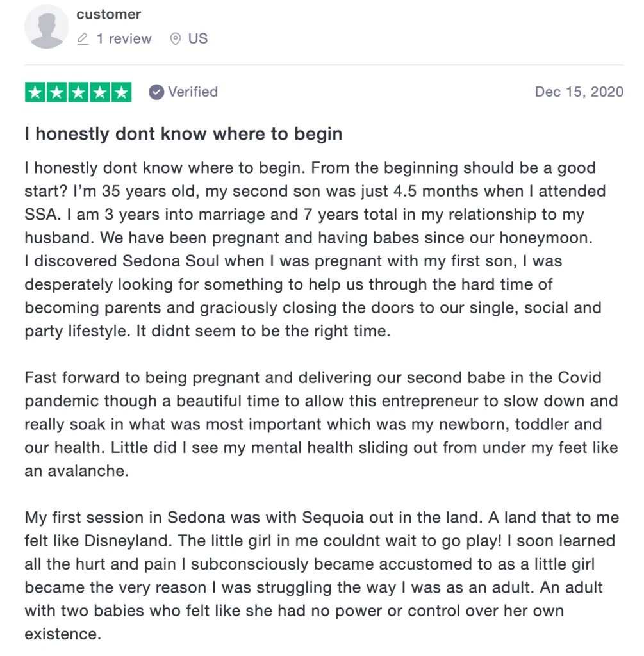
Task: Click the fifth green rating star
Action: click(120, 93)
